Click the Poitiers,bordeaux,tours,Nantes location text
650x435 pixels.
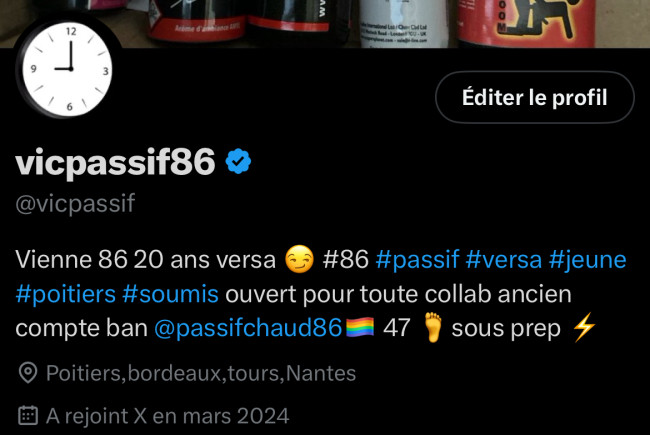pyautogui.click(x=201, y=373)
